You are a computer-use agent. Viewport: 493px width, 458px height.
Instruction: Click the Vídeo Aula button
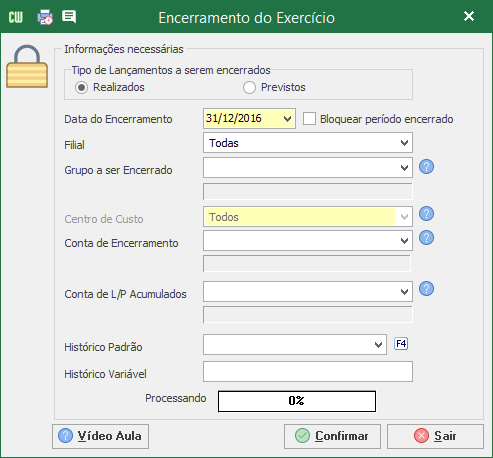pyautogui.click(x=100, y=436)
